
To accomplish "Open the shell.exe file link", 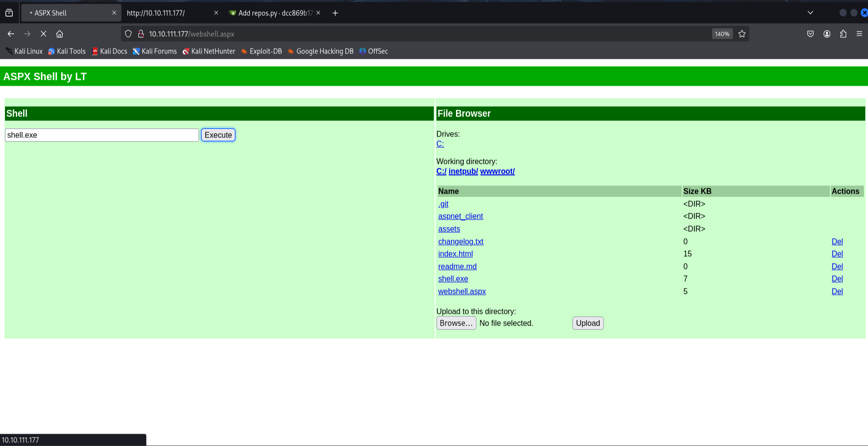I will (x=453, y=279).
